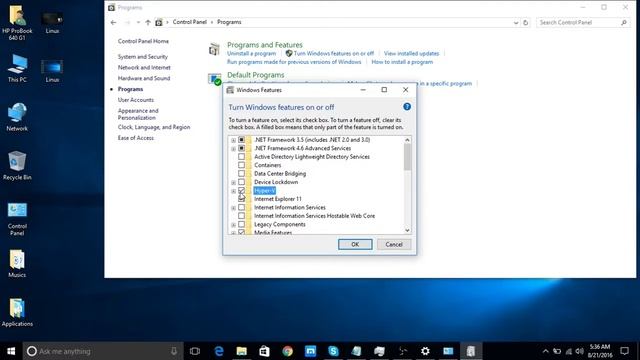
Task: Expand the Hyper-V tree node
Action: point(233,191)
